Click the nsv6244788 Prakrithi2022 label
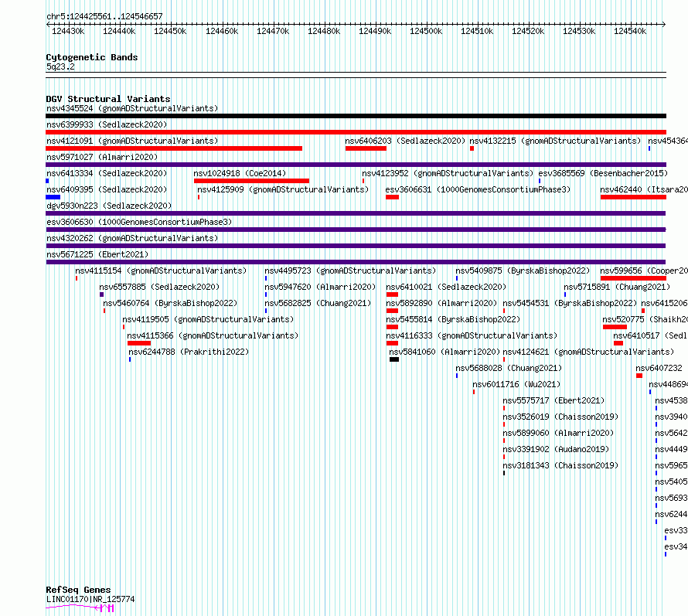The image size is (688, 616). (189, 352)
